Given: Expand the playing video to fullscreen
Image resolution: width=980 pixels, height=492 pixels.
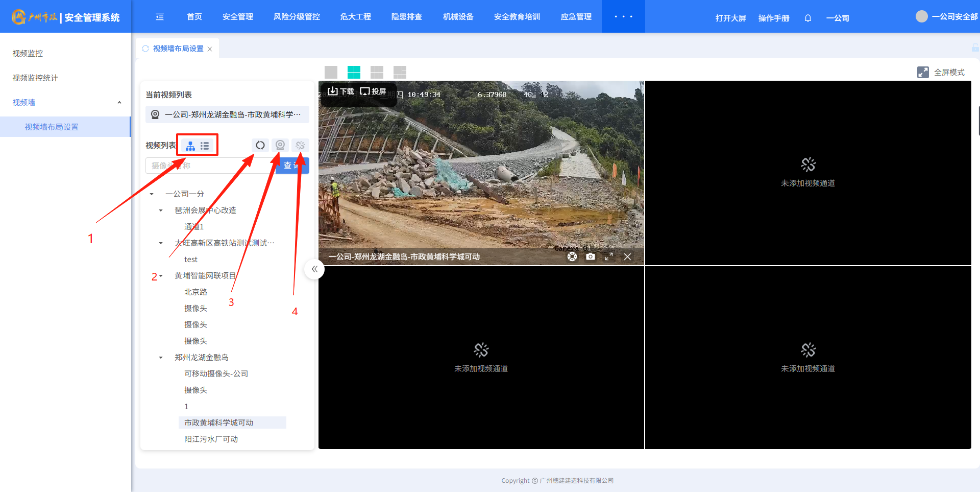Looking at the screenshot, I should tap(609, 256).
